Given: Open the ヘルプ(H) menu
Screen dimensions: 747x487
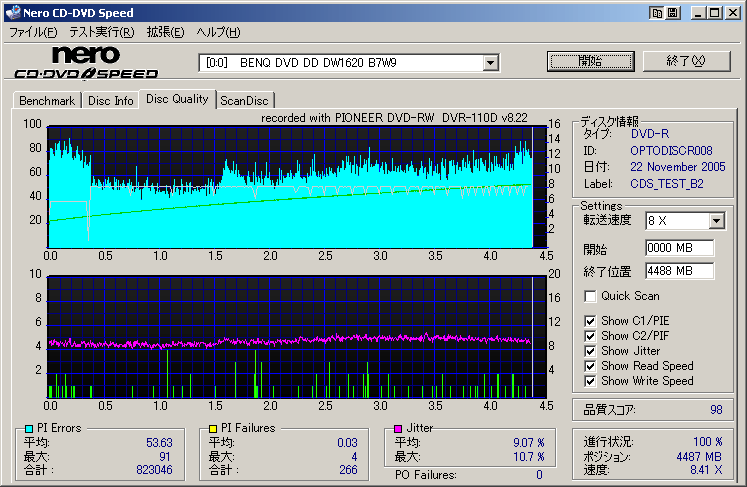Looking at the screenshot, I should 218,32.
